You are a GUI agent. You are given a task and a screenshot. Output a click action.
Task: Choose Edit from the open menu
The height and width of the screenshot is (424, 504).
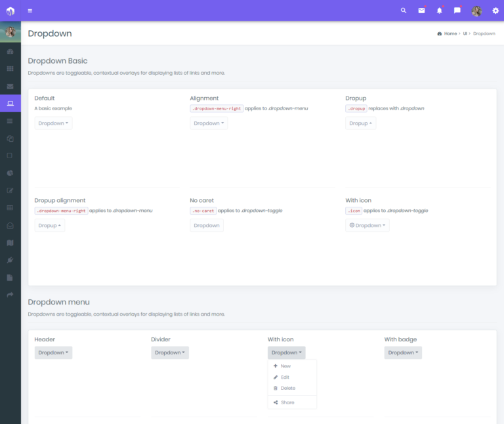tap(292, 377)
